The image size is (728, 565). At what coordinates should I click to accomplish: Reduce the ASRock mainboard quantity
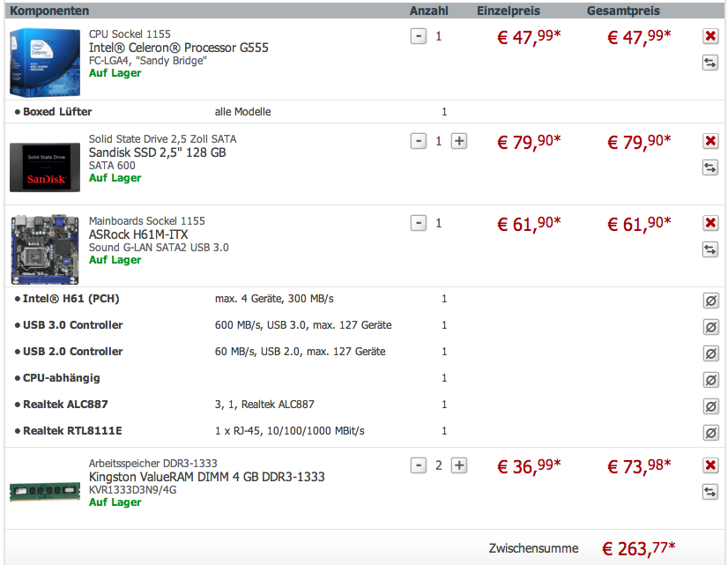tap(419, 223)
